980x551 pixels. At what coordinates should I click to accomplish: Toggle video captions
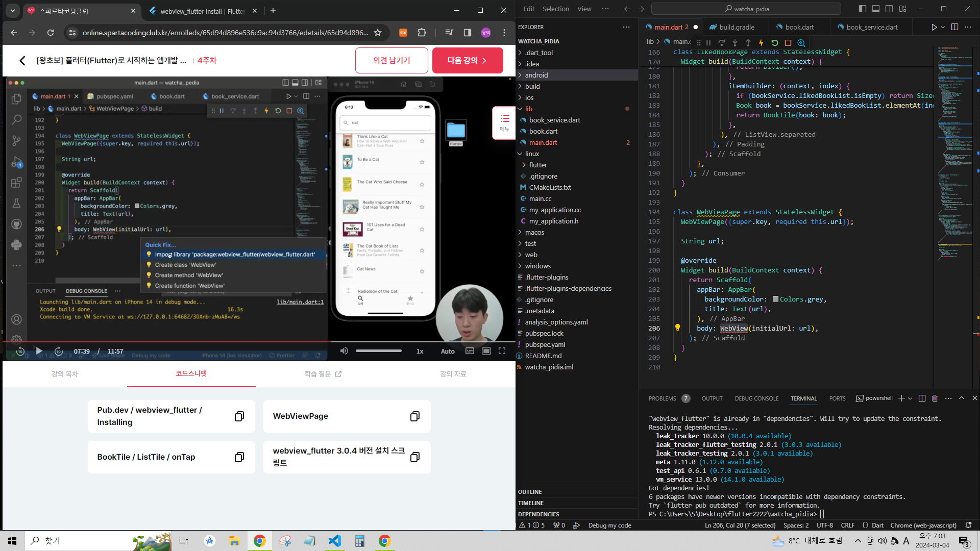tap(470, 351)
